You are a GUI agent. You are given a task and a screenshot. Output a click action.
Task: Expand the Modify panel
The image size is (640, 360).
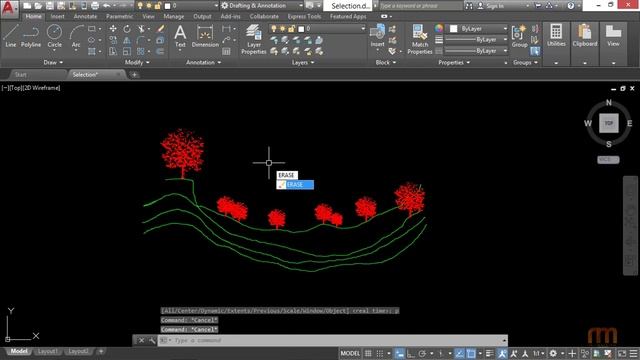(137, 62)
